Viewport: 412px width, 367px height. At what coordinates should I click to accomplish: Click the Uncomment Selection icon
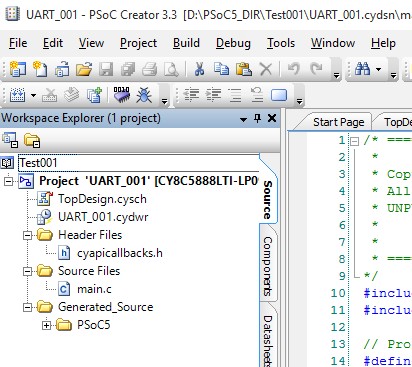257,95
